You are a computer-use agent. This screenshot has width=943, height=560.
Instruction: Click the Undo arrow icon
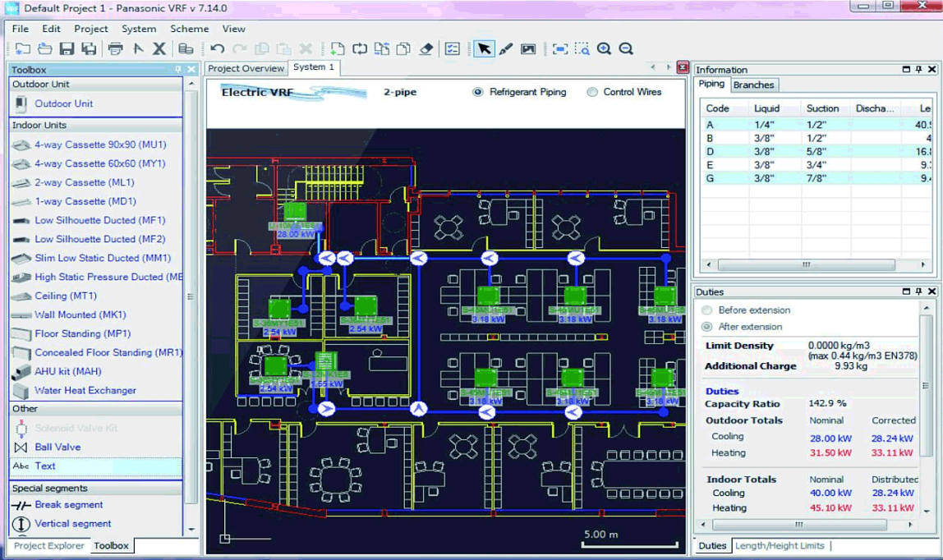tap(218, 48)
